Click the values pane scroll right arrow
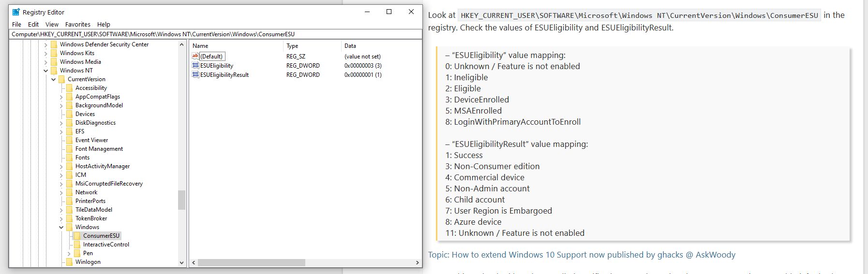This screenshot has width=868, height=274. (x=418, y=263)
